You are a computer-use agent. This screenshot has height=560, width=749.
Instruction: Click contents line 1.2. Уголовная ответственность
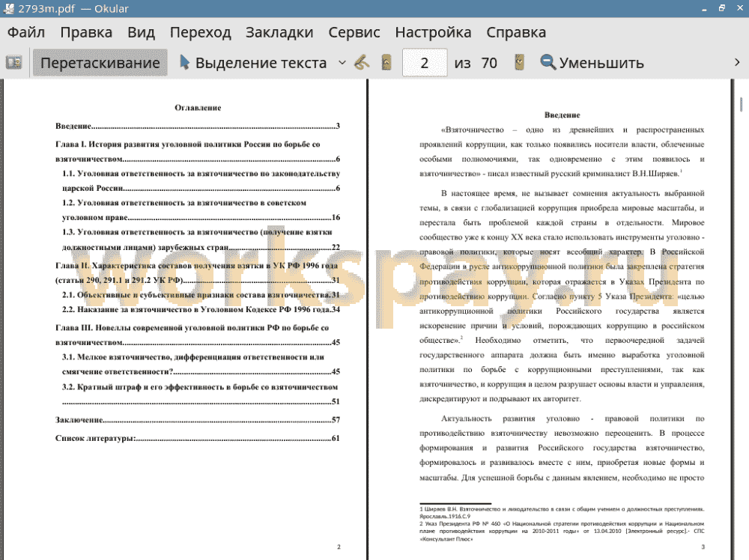[x=201, y=210]
